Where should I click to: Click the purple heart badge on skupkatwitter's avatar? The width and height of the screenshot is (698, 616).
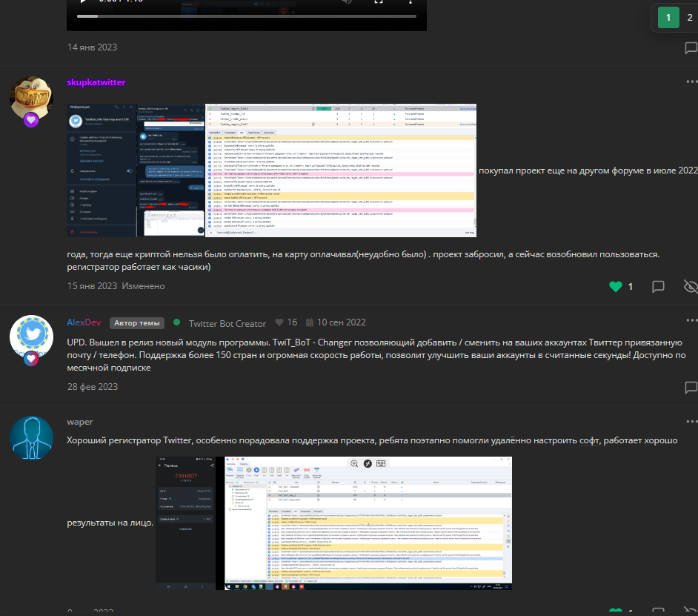pyautogui.click(x=30, y=120)
